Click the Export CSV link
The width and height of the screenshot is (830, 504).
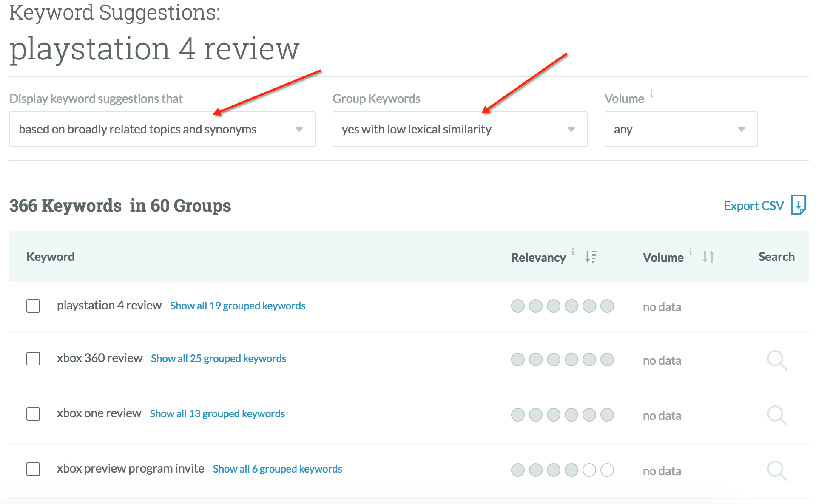pos(753,206)
